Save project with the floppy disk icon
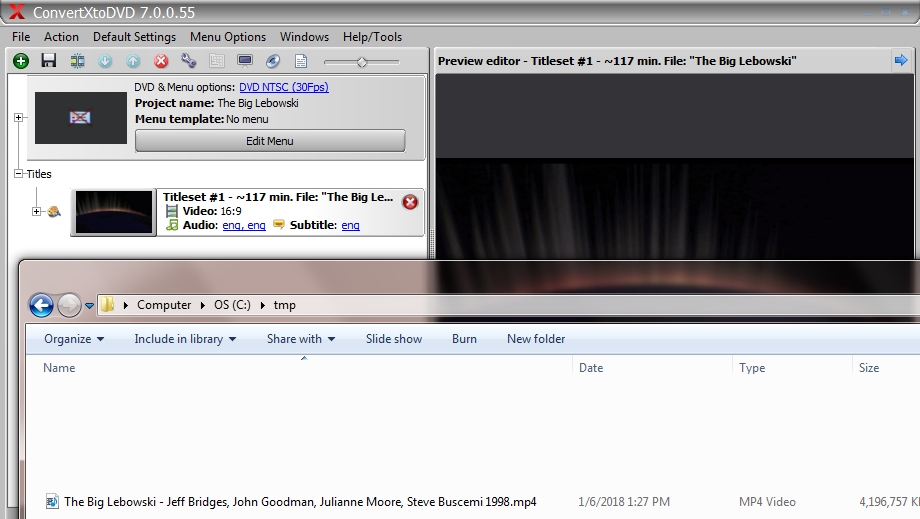The width and height of the screenshot is (920, 519). pyautogui.click(x=49, y=60)
